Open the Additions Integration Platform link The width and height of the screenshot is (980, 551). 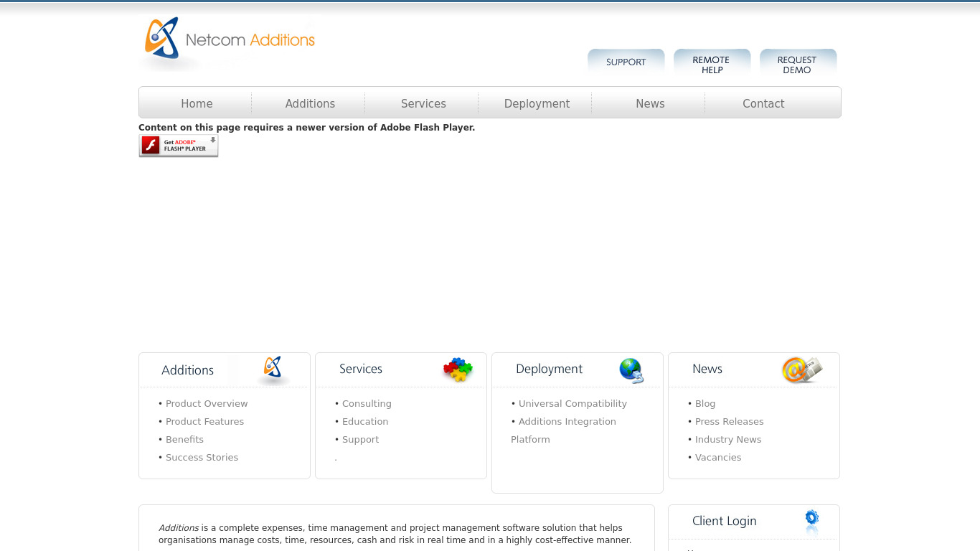tap(564, 430)
